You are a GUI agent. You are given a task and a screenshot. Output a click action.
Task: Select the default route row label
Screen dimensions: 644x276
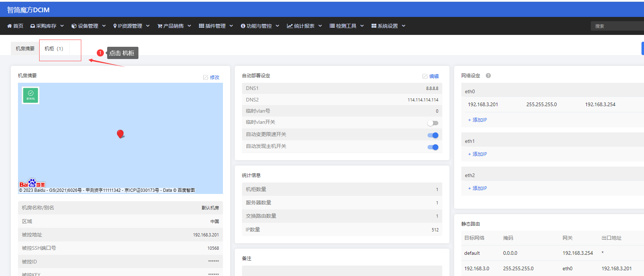(x=472, y=253)
